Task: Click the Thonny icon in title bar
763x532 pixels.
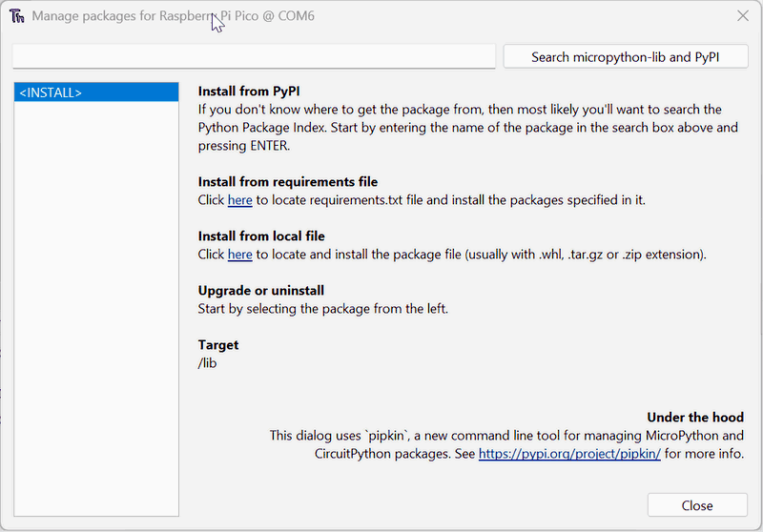Action: coord(16,16)
